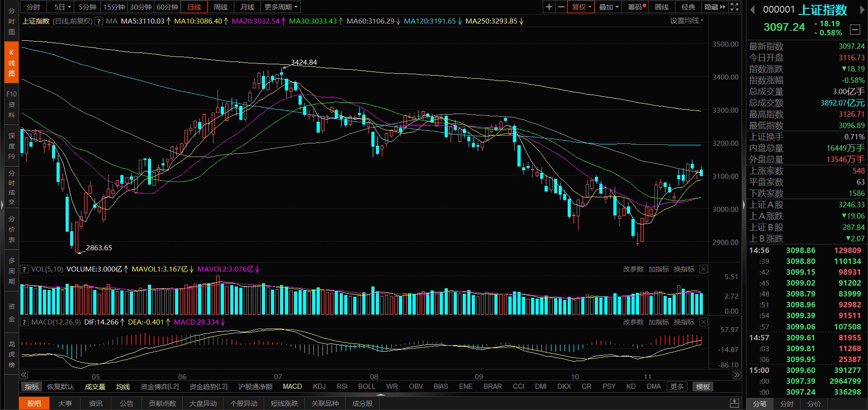Collapse quote panel with minus box
868x410 pixels.
point(855,30)
